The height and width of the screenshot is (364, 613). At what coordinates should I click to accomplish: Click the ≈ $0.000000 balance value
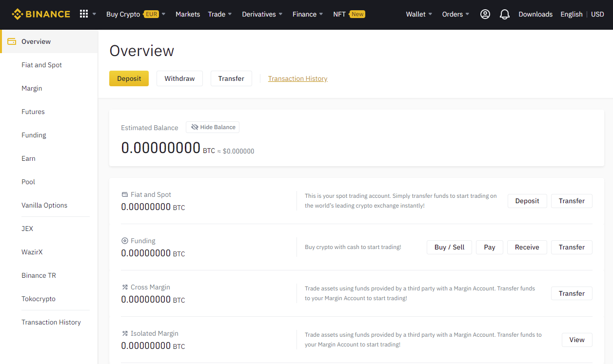point(236,151)
